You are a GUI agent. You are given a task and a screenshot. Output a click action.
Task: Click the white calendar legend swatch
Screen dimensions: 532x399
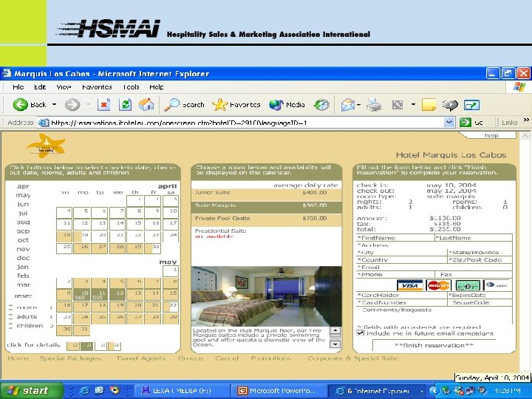(100, 346)
